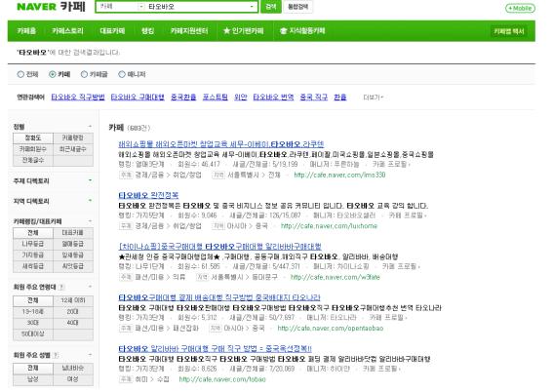Select the 매니저 search scope radio
This screenshot has width=553, height=392.
[122, 74]
